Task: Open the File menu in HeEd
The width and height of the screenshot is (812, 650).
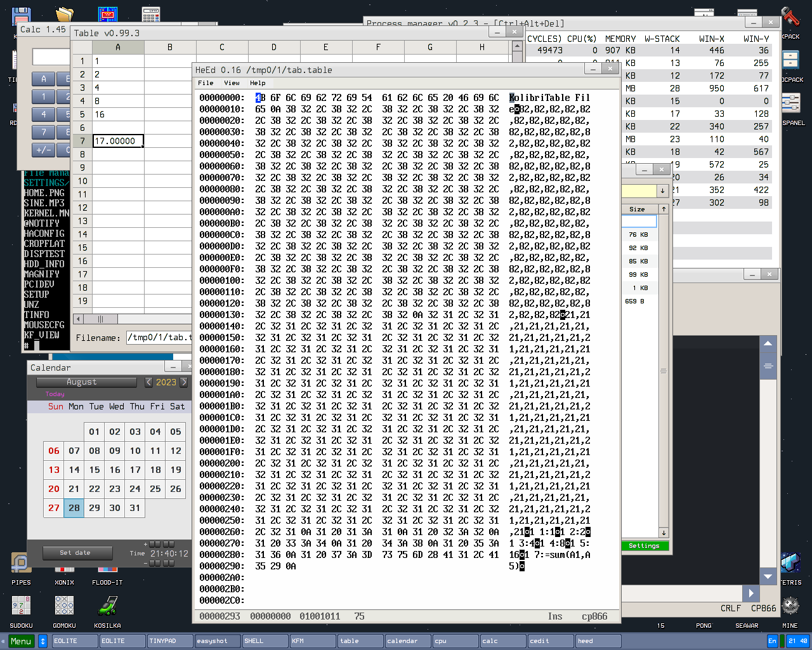Action: pos(206,83)
